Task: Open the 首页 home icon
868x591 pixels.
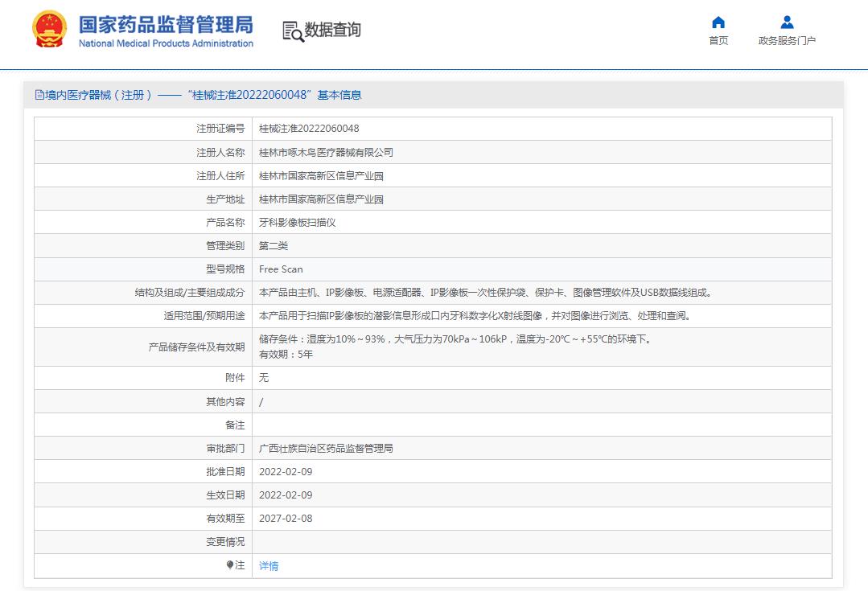Action: [x=718, y=23]
